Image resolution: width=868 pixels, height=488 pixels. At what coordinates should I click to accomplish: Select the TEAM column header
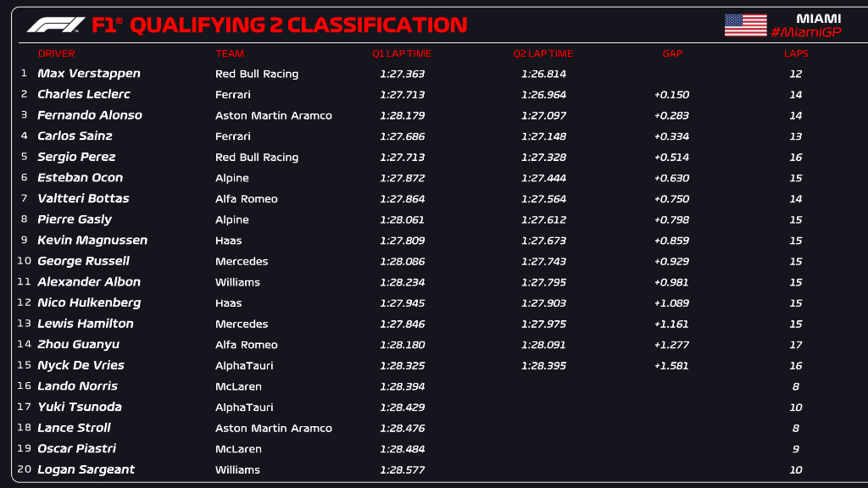230,53
